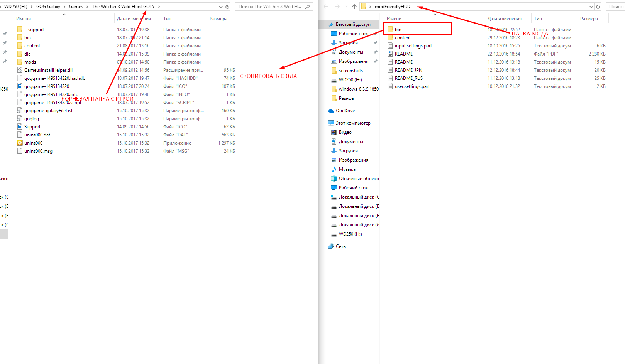Screen dimensions: 625x364
Task: Select the bin folder in the Witcher window
Action: pos(27,38)
